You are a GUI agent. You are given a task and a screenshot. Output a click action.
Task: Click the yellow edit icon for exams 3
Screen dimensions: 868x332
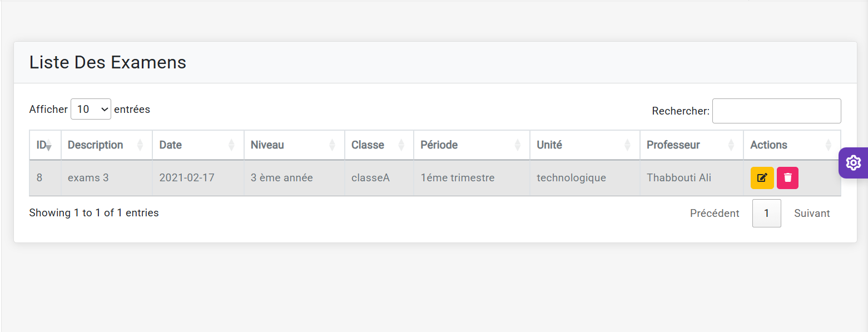pyautogui.click(x=762, y=178)
